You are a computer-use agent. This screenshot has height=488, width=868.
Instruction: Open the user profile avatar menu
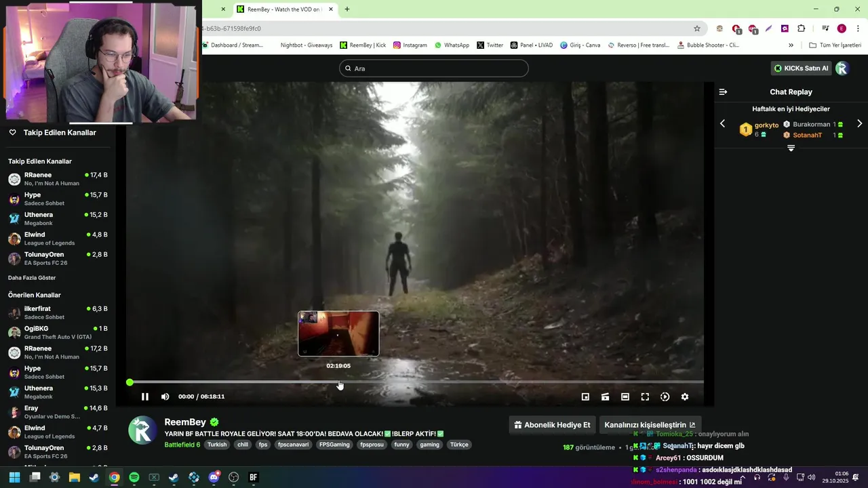tap(842, 68)
